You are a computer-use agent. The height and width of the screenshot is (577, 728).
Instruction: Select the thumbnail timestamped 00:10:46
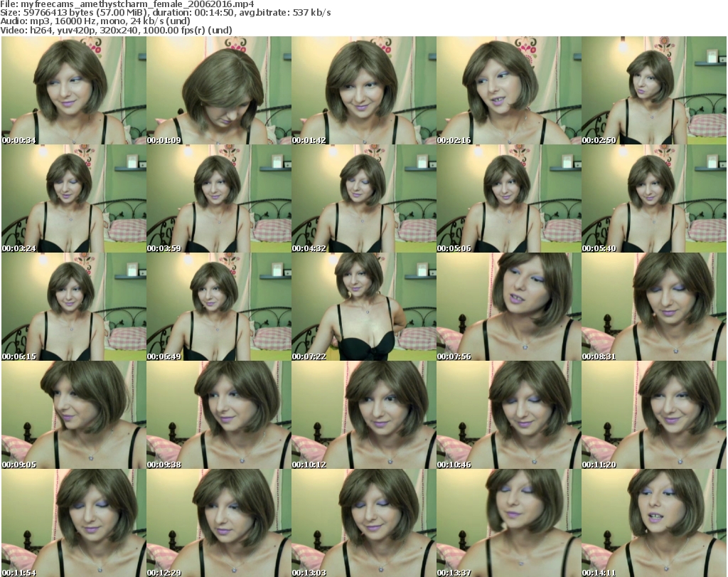point(509,415)
